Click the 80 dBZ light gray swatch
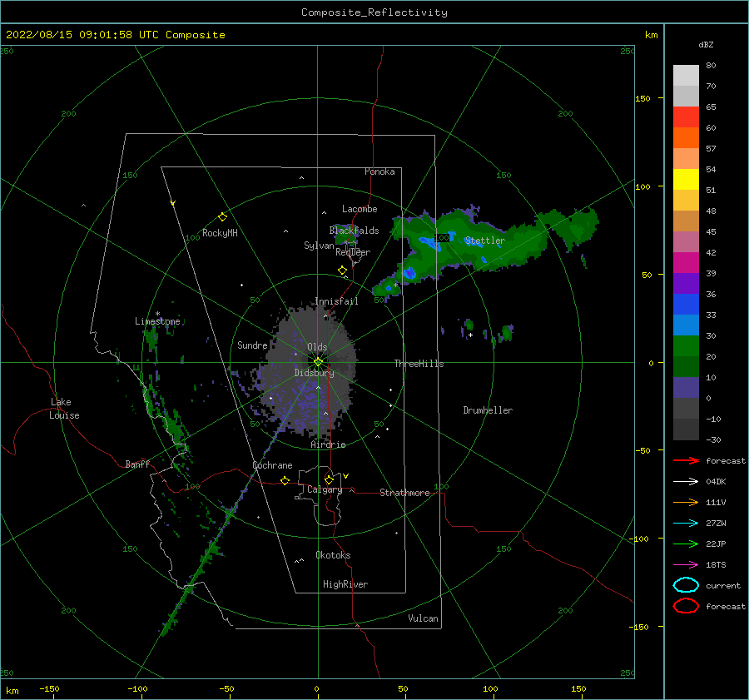Screen dimensions: 749x700 (686, 76)
